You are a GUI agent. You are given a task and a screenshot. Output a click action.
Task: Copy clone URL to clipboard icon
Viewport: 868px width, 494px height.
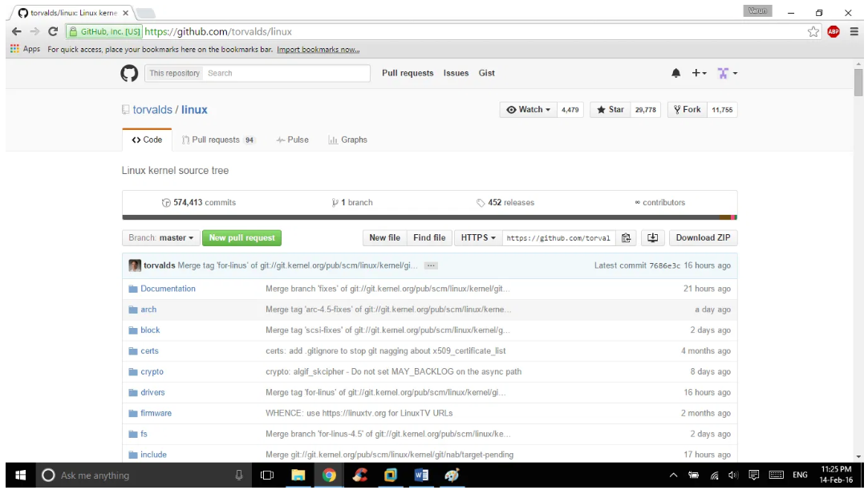pos(627,237)
